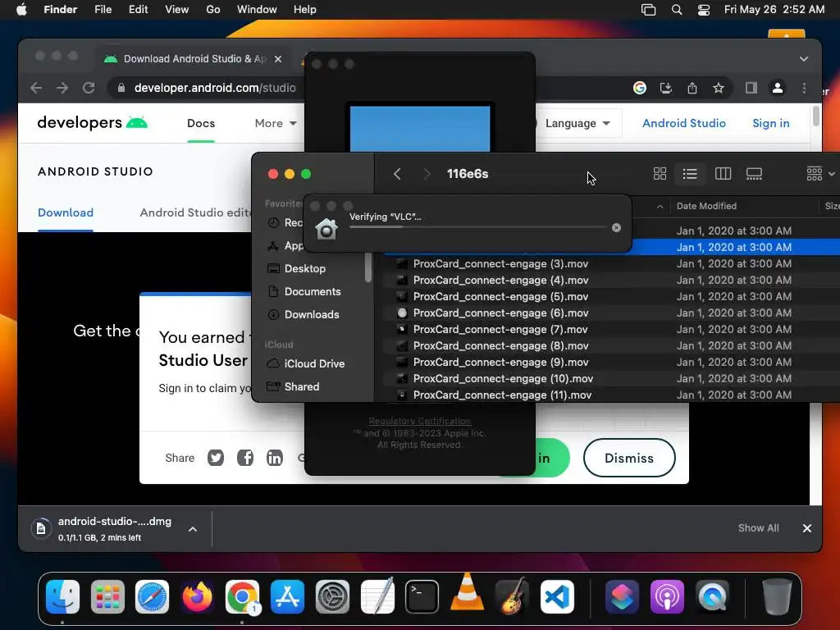
Task: Cancel the Verifying VLC progress
Action: click(616, 228)
